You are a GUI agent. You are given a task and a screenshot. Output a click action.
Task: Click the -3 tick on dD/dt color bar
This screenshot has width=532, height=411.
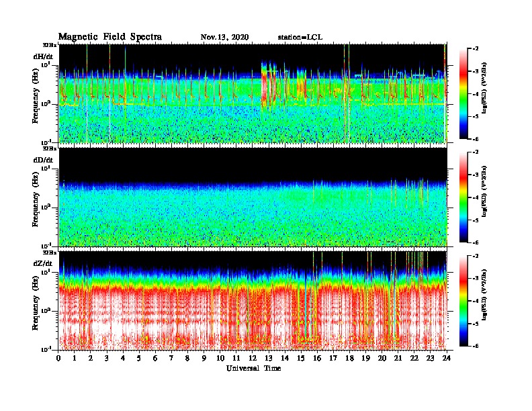[x=476, y=175]
